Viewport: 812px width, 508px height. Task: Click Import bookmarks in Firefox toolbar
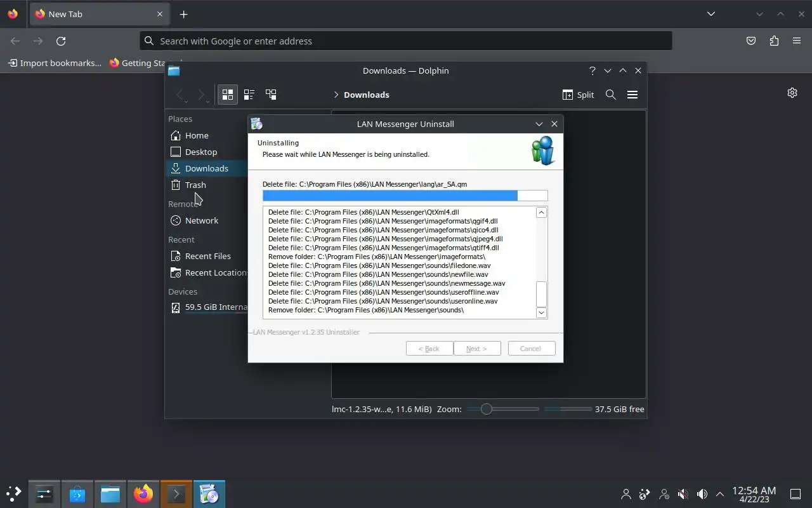coord(55,63)
